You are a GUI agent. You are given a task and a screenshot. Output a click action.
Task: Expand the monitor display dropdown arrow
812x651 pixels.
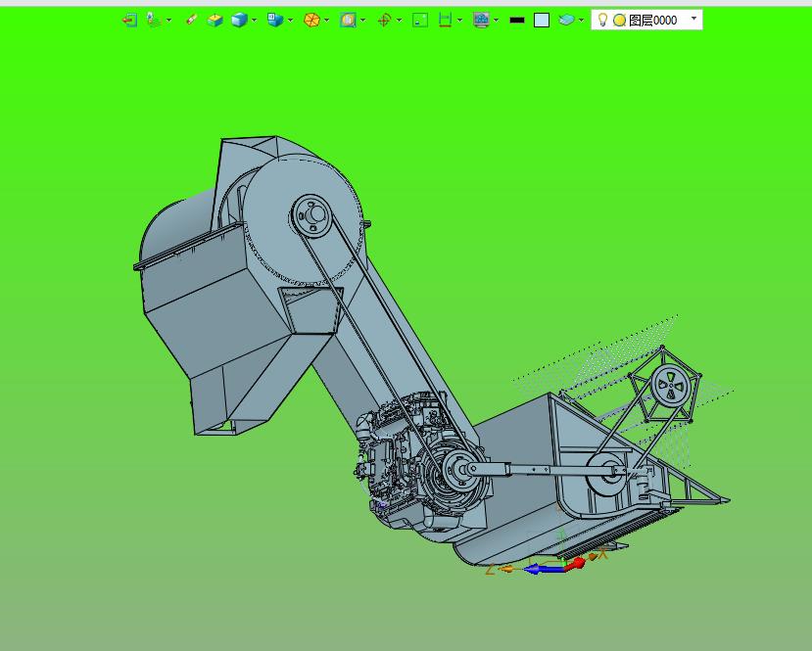[x=497, y=21]
